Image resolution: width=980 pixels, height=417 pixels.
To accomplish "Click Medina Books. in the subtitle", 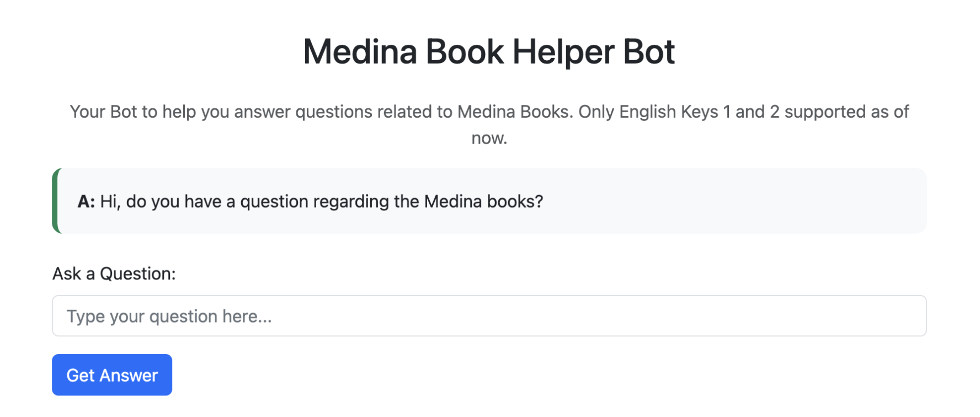I will [x=515, y=112].
